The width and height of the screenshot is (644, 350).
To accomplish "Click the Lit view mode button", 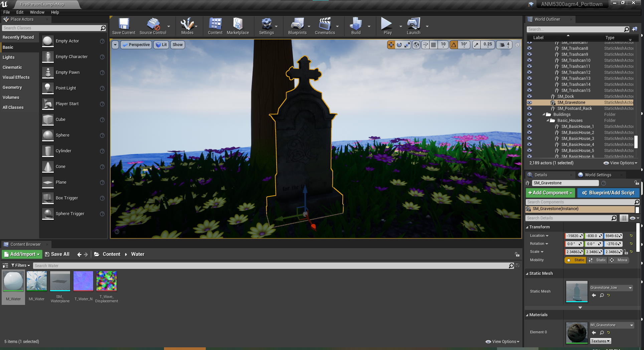I will pos(161,45).
